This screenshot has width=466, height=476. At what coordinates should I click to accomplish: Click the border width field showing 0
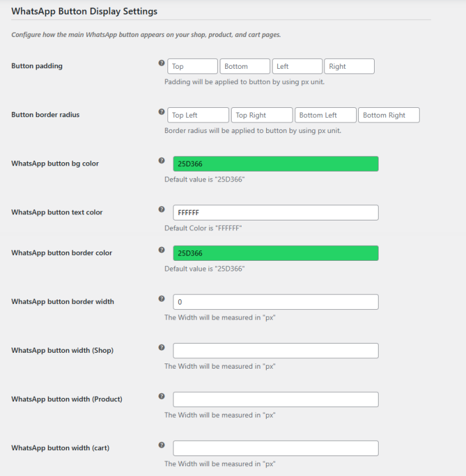click(275, 302)
